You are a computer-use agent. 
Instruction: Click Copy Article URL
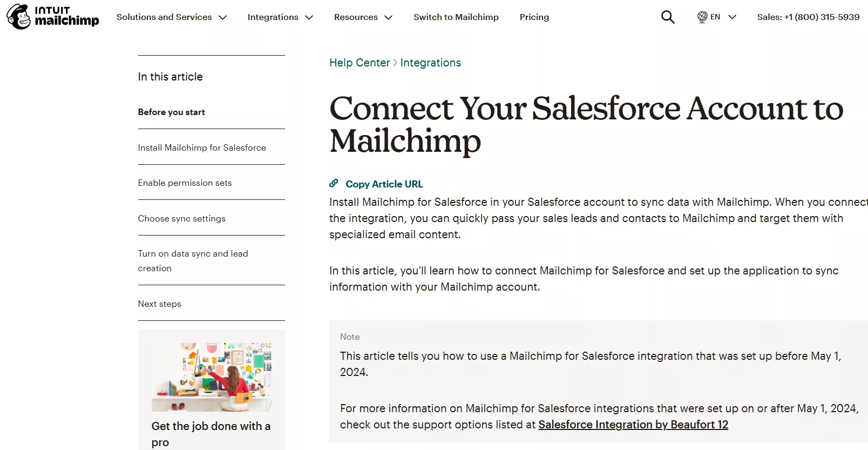384,184
